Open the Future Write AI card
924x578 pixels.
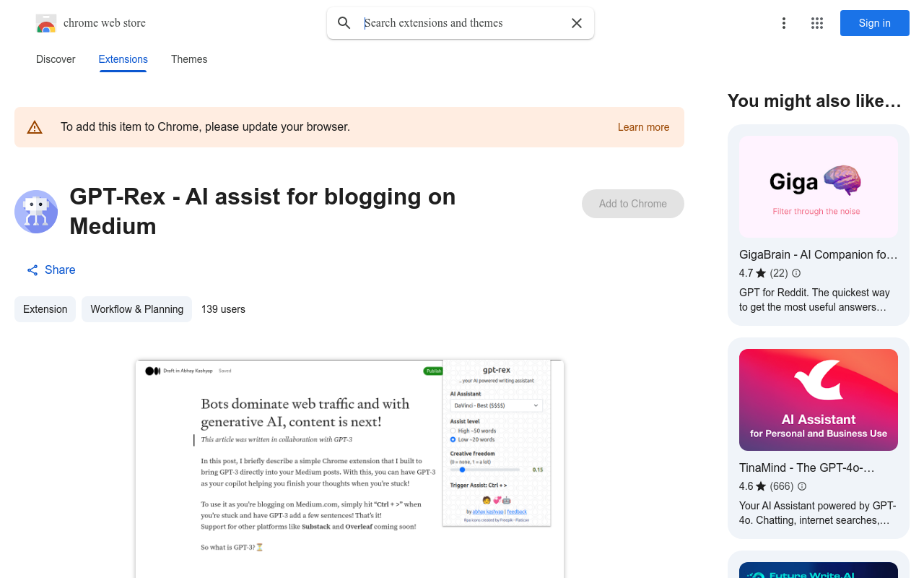(x=819, y=565)
